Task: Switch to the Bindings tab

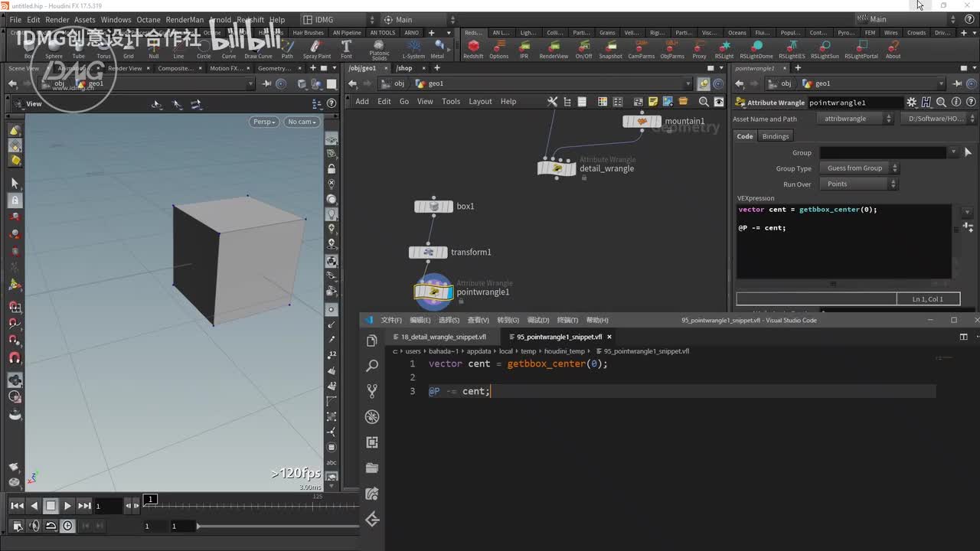Action: 776,136
